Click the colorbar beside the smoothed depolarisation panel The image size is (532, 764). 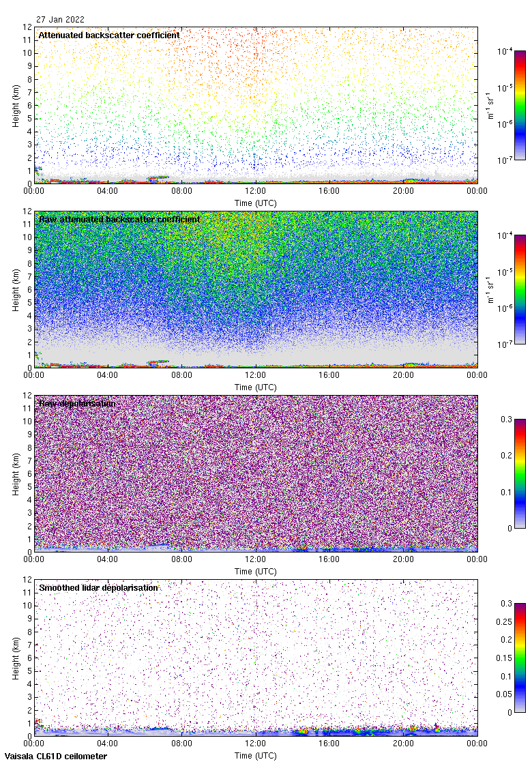(520, 658)
